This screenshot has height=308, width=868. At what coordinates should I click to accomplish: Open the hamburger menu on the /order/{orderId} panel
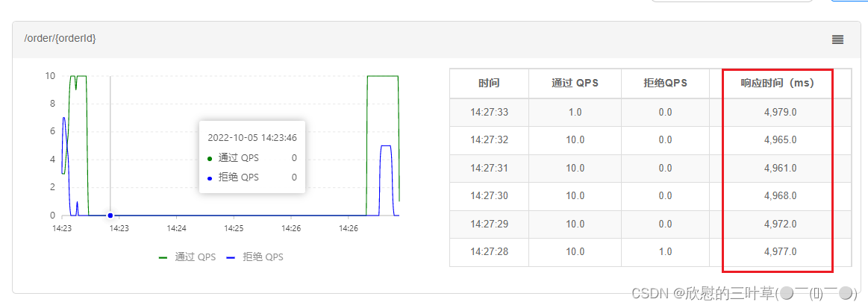point(837,40)
